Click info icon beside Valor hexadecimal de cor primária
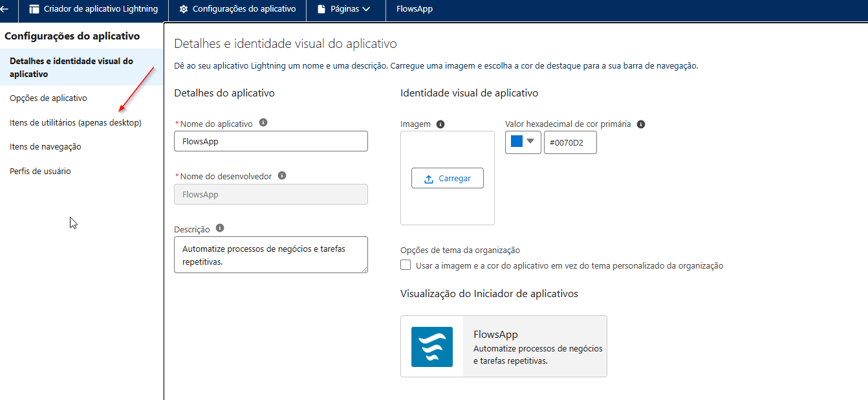 point(641,124)
